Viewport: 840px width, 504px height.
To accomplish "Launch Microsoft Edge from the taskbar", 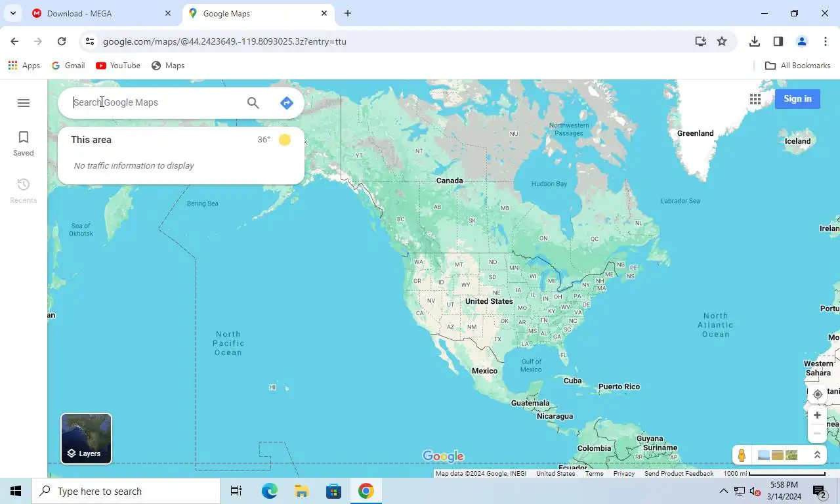I will pyautogui.click(x=269, y=491).
